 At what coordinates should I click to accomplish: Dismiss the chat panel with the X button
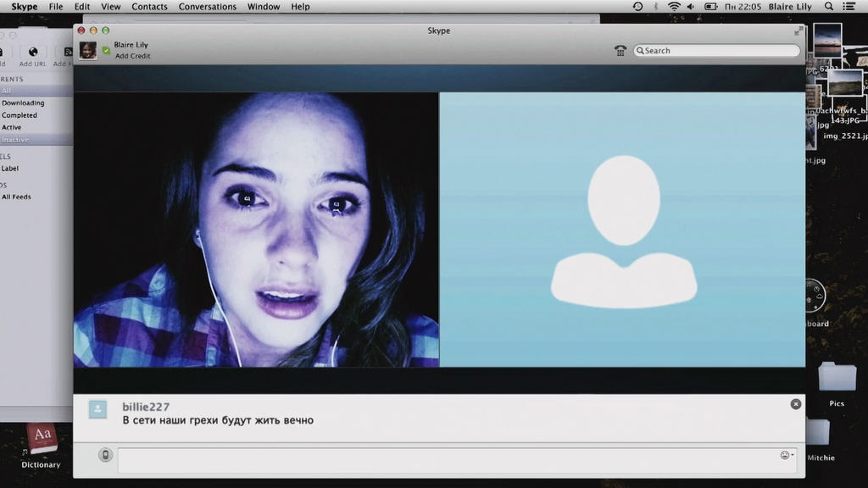[795, 404]
